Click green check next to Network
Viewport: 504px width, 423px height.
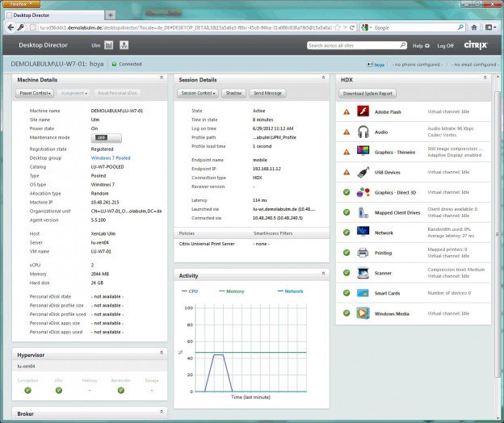(x=346, y=232)
